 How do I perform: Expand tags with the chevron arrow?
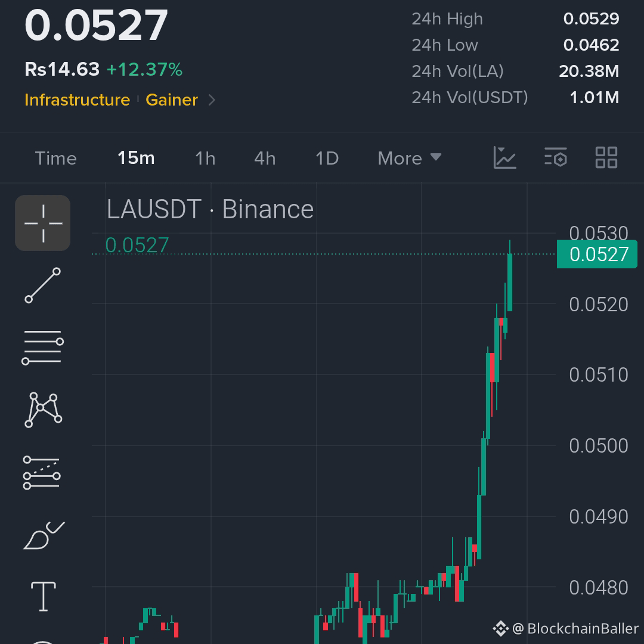point(212,100)
